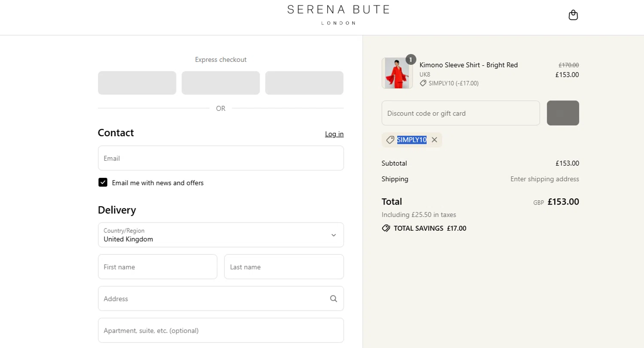The width and height of the screenshot is (644, 348).
Task: Click the SIMPLY10 (-£17.00) line text
Action: (x=453, y=83)
